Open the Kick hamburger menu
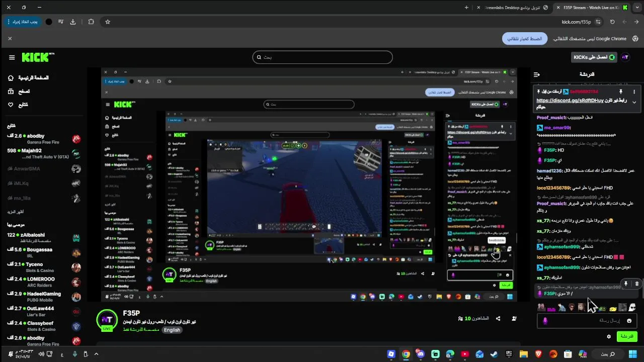 (x=12, y=57)
